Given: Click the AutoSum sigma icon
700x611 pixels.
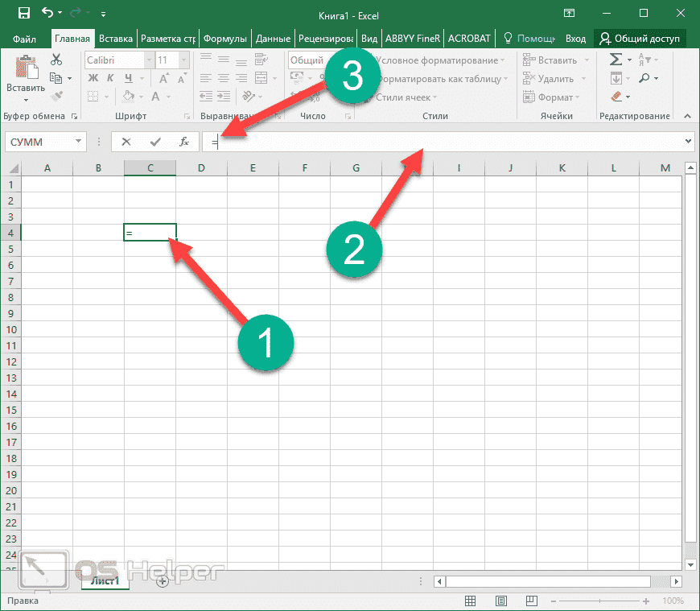Looking at the screenshot, I should (616, 60).
